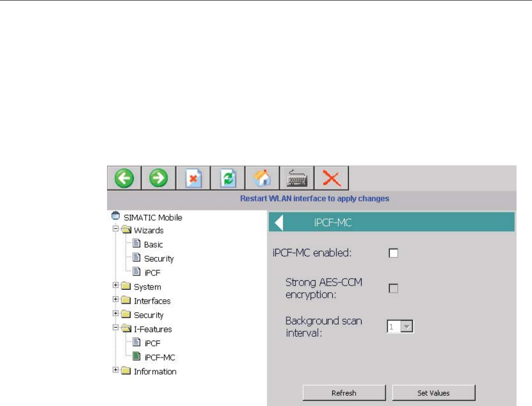This screenshot has height=406, width=532.
Task: Close the browser with the red X icon
Action: (x=331, y=178)
